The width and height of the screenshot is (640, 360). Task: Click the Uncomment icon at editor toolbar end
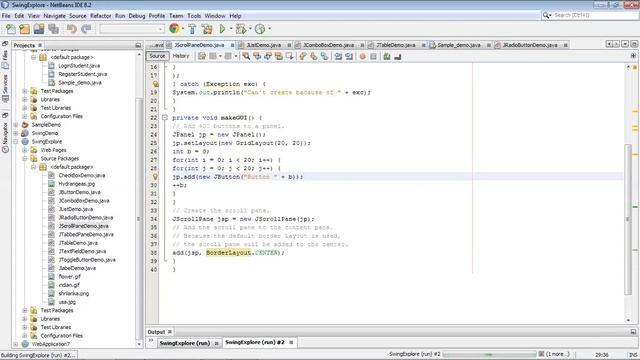[398, 56]
